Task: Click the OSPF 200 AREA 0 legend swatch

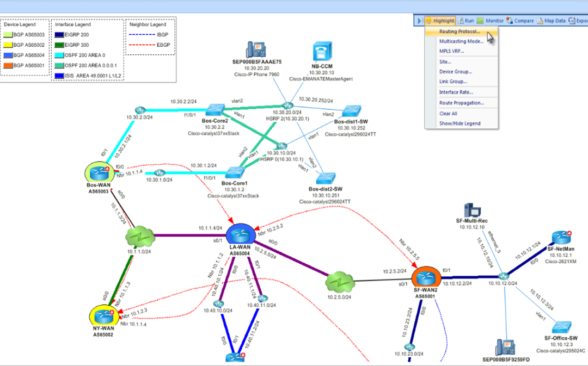Action: (x=59, y=55)
